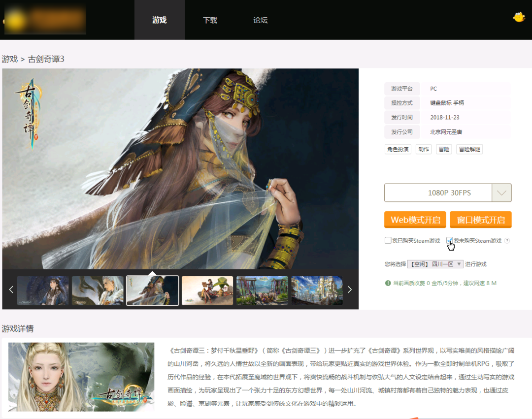This screenshot has width=532, height=419.
Task: Click the 古剑奇谭3 breadcrumb text
Action: click(x=46, y=59)
